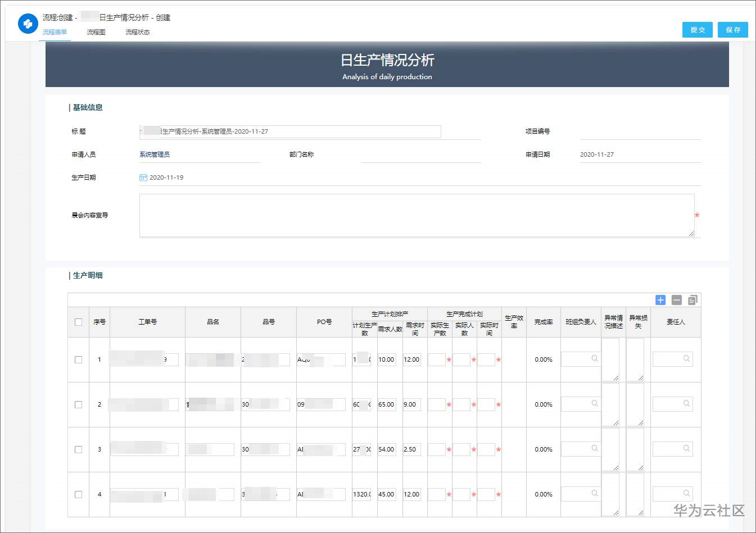Viewport: 756px width, 533px height.
Task: Click row 1 实际生产数 input
Action: click(x=437, y=359)
